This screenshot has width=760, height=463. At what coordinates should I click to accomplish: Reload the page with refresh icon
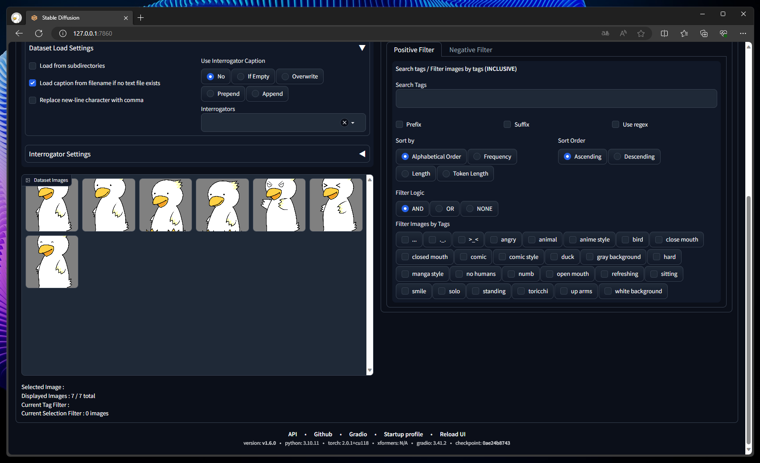(x=39, y=33)
